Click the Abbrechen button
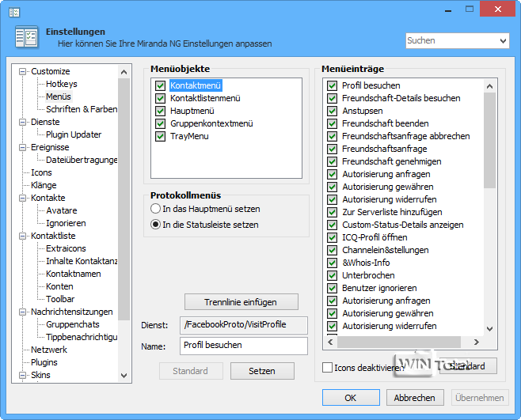 point(415,398)
